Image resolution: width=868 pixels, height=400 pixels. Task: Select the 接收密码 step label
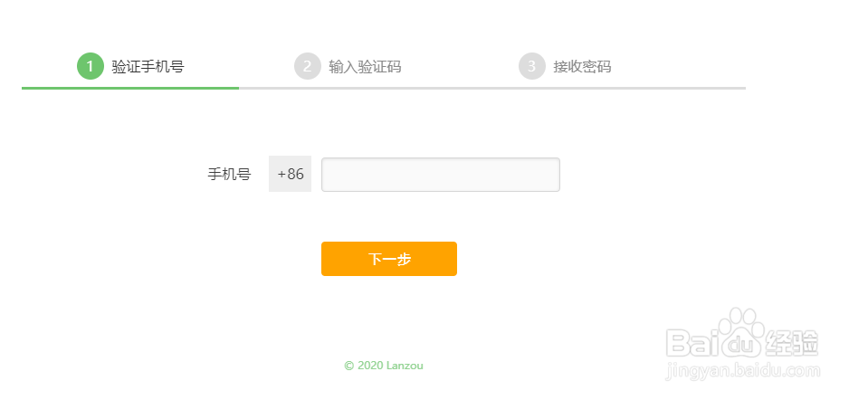[582, 67]
